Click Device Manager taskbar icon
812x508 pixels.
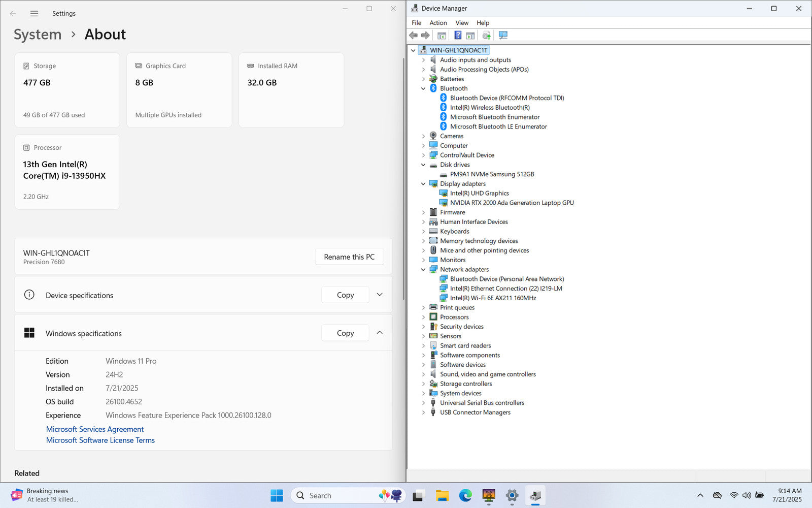[x=535, y=495]
